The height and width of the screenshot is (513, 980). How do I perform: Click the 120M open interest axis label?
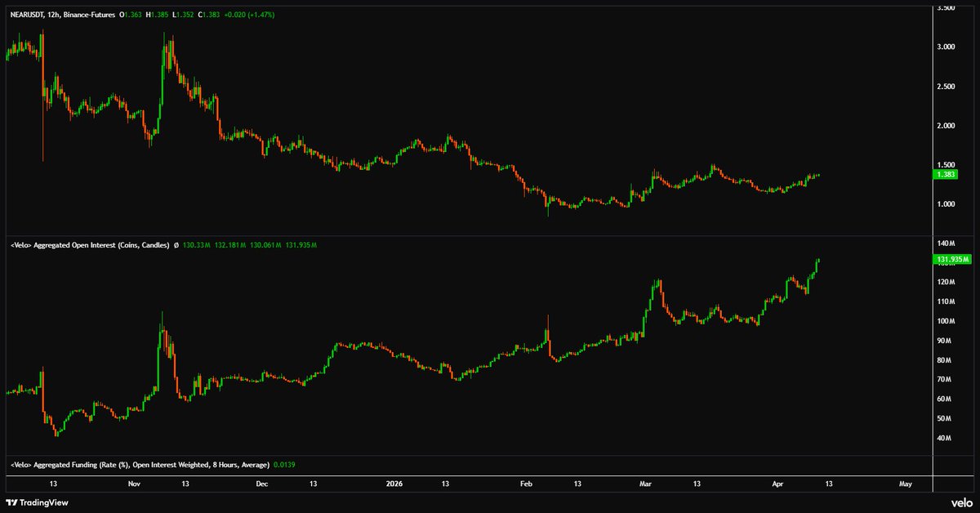946,283
